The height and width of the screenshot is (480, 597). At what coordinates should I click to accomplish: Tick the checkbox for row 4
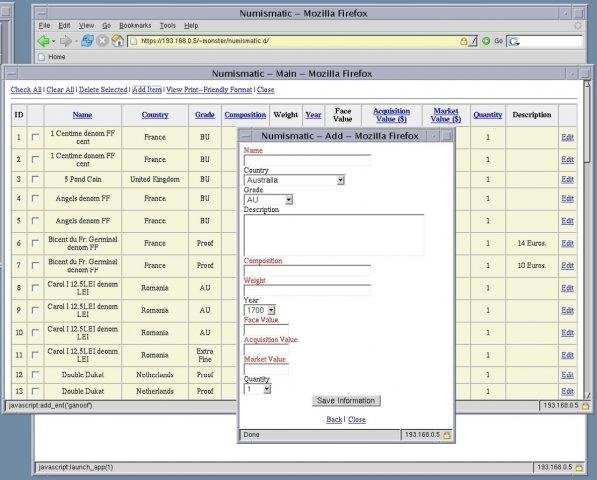click(x=35, y=198)
